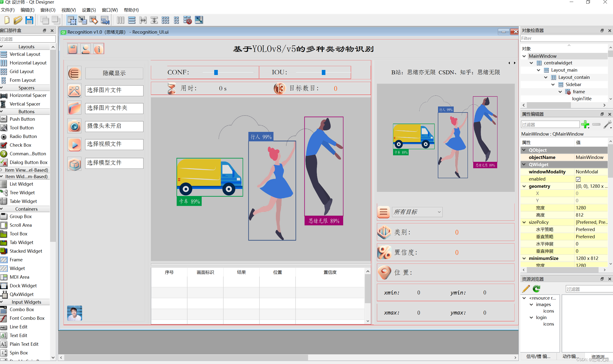
Task: Click the folder selection icon
Action: 74,108
